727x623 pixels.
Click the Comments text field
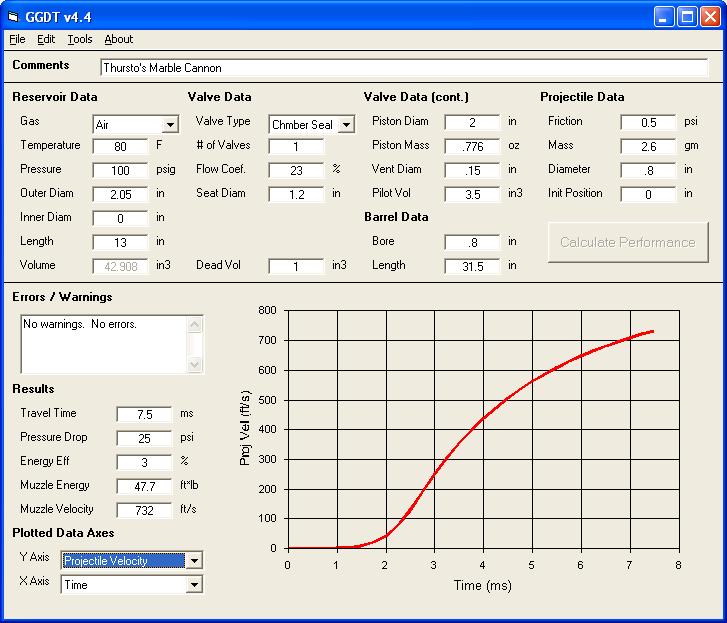403,68
